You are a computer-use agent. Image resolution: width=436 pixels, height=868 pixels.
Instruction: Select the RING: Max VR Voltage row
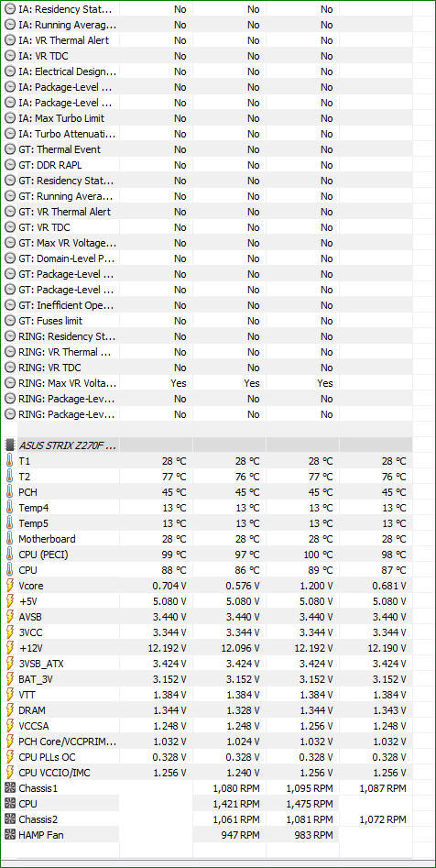(x=208, y=383)
